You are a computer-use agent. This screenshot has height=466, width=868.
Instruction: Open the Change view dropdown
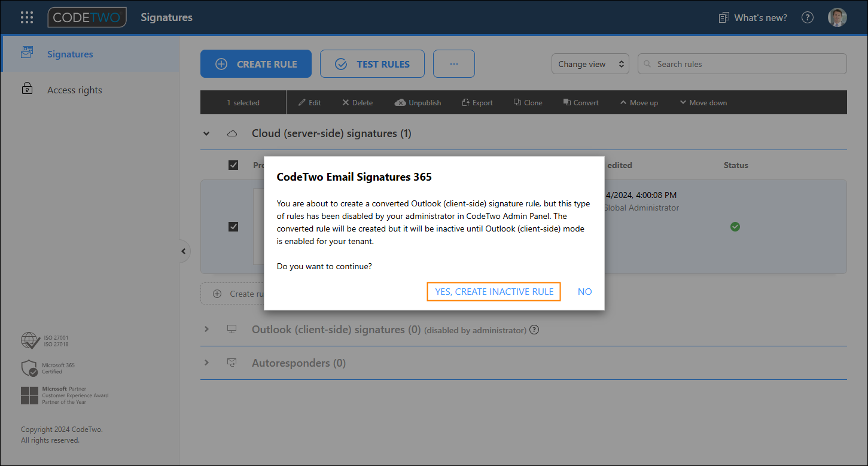590,64
